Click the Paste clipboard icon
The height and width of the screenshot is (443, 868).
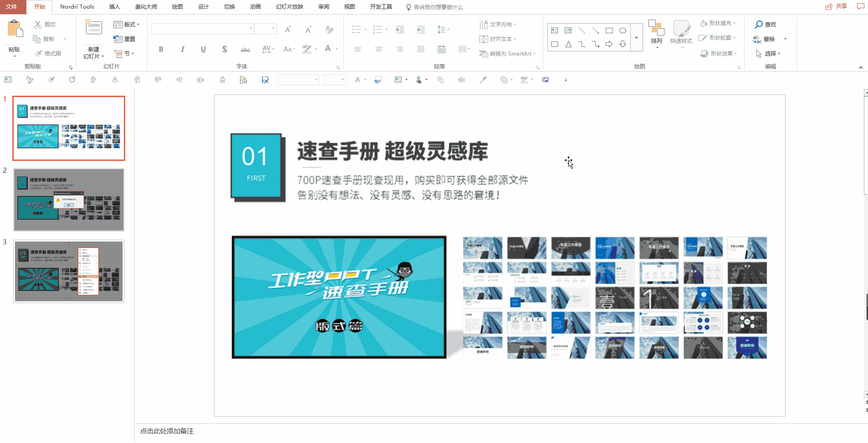(15, 29)
